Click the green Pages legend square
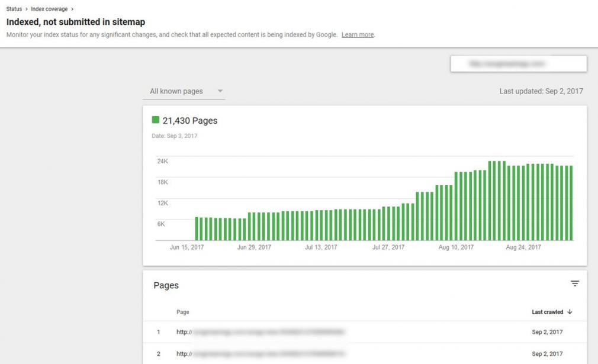Screen dimensions: 598x364 (155, 120)
